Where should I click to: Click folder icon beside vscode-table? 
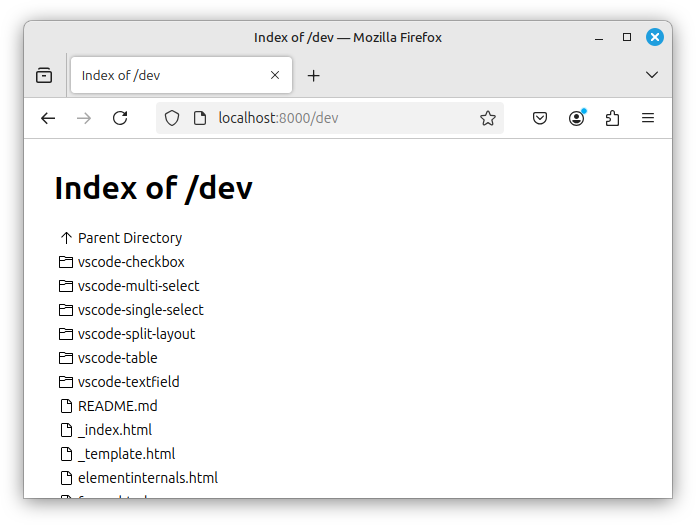point(66,358)
